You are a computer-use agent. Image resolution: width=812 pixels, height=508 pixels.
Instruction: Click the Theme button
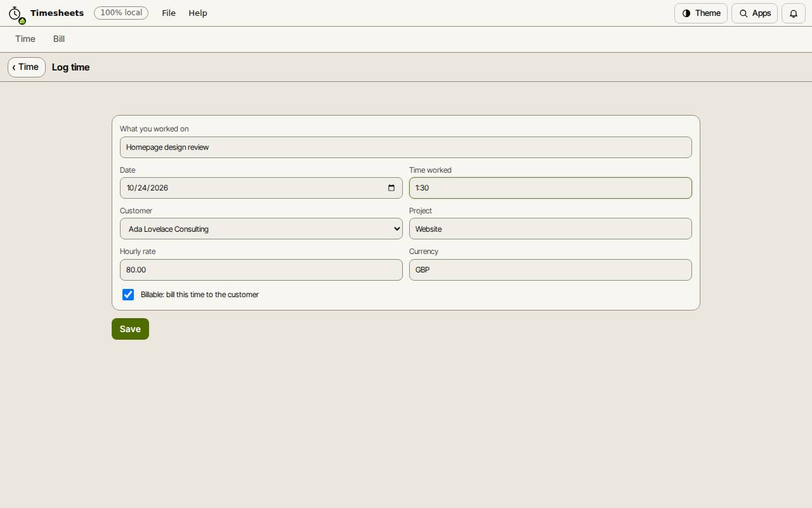pos(701,13)
